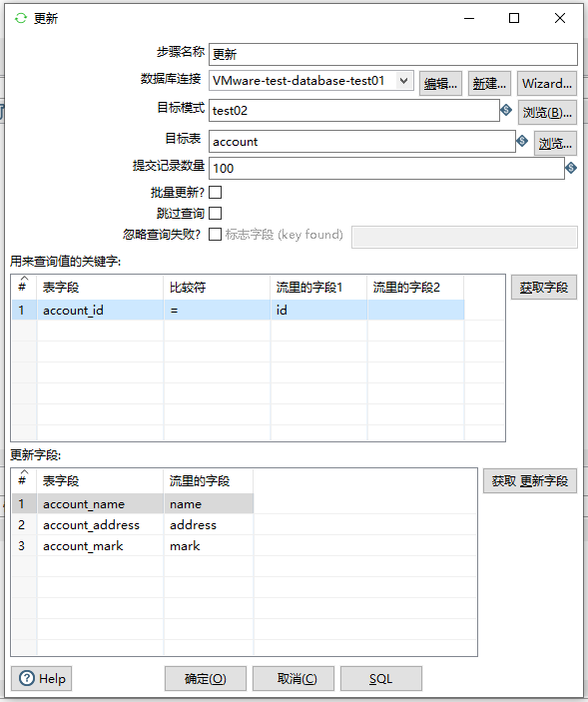This screenshot has width=588, height=702.
Task: Click the green refresh icon in title bar
Action: (21, 18)
